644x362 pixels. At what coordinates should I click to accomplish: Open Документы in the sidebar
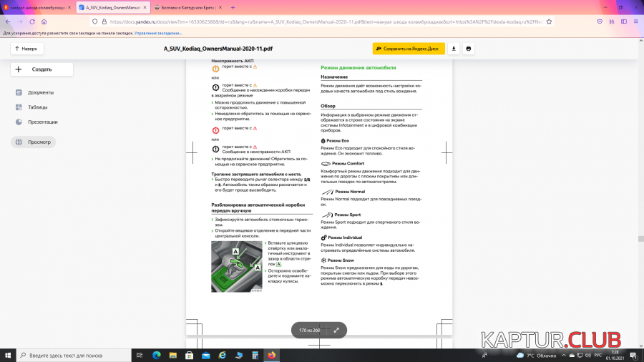point(40,92)
